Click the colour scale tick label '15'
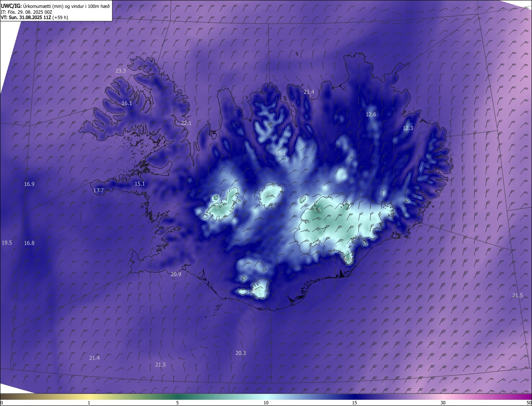The height and width of the screenshot is (406, 532). [355, 403]
